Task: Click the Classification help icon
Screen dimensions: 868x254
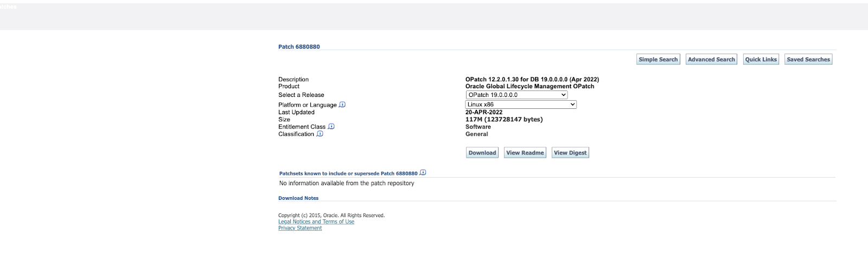Action: tap(320, 134)
